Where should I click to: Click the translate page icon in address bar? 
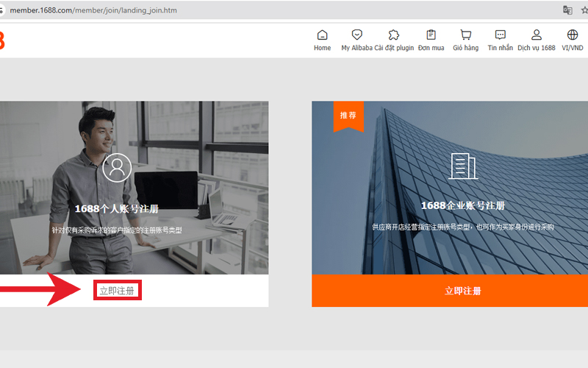[567, 10]
